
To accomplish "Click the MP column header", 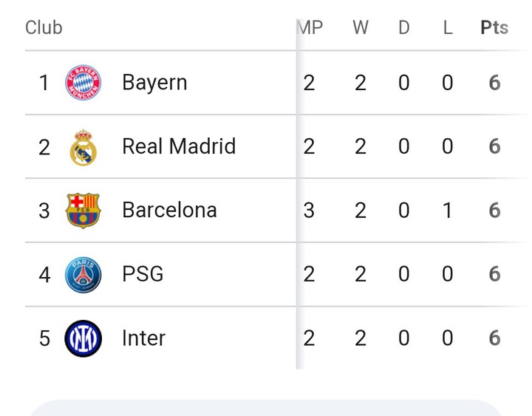I will (310, 28).
